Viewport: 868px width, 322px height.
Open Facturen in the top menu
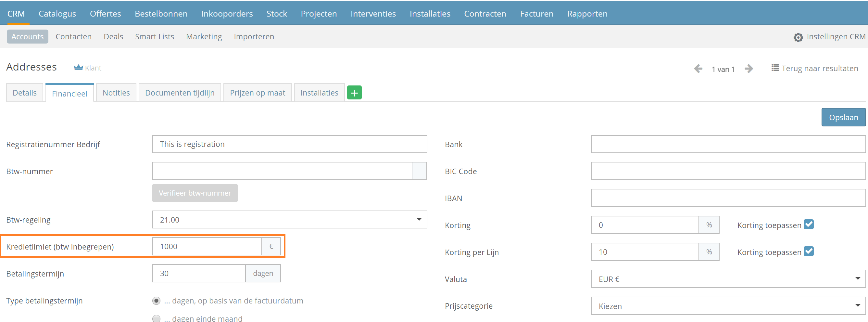click(x=537, y=14)
